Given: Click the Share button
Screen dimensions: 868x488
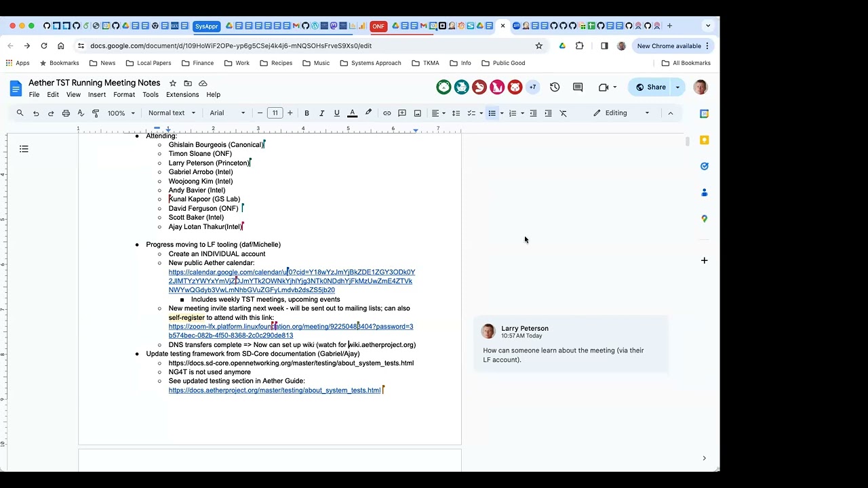Looking at the screenshot, I should point(650,87).
